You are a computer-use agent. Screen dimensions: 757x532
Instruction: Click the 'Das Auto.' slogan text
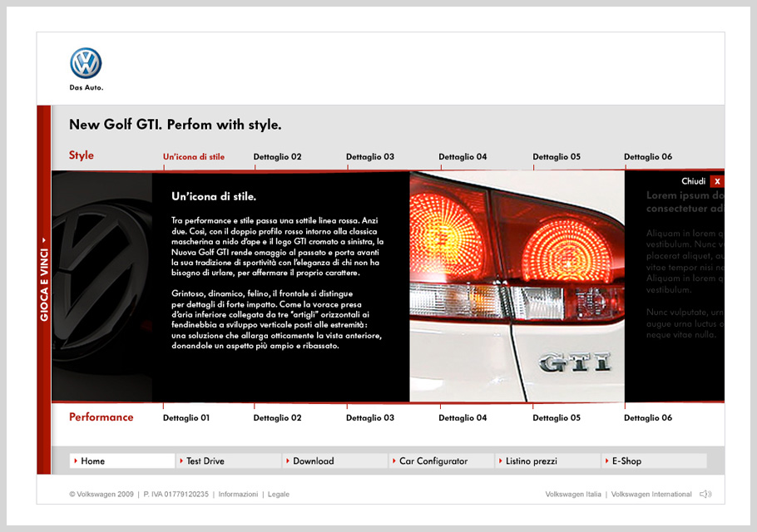click(x=87, y=88)
